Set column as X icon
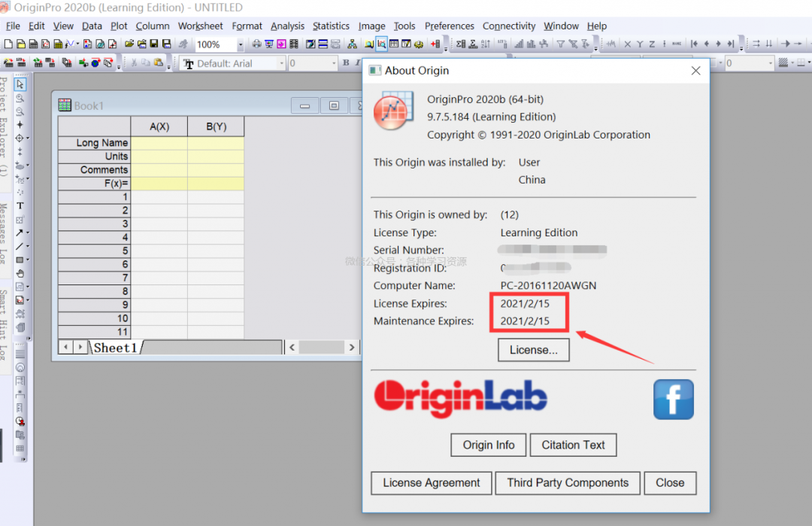The image size is (812, 526). pos(628,44)
